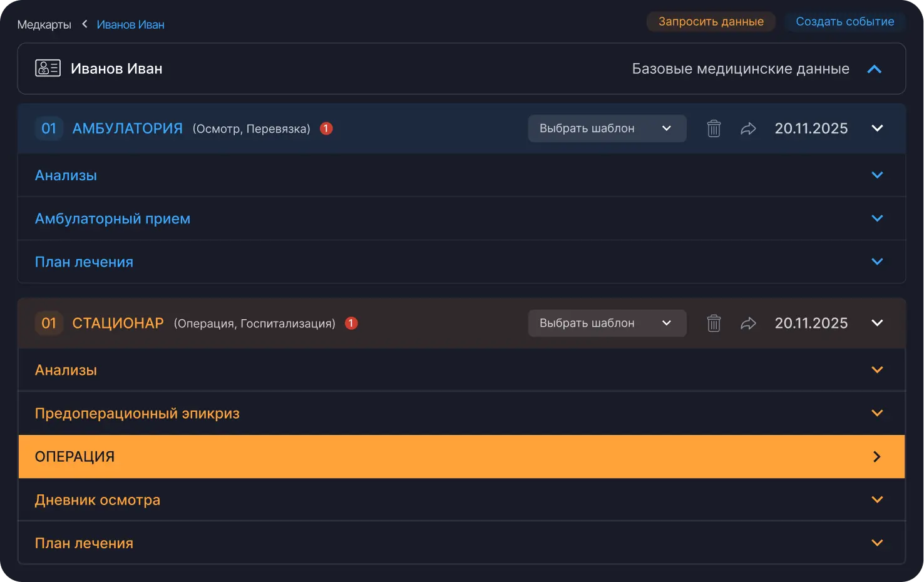Collapse the СТАЦИОНАР section chevron
924x582 pixels.
(x=877, y=323)
